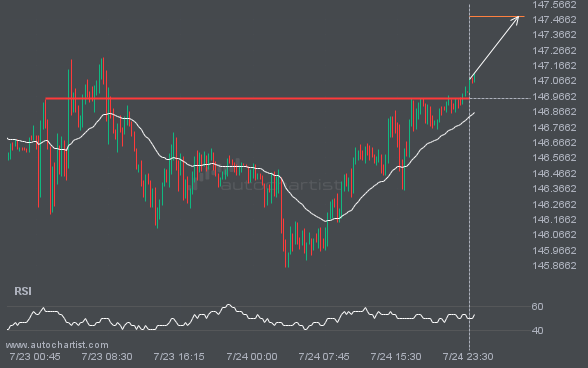Image resolution: width=588 pixels, height=368 pixels.
Task: Click the red horizontal resistance line
Action: [257, 99]
